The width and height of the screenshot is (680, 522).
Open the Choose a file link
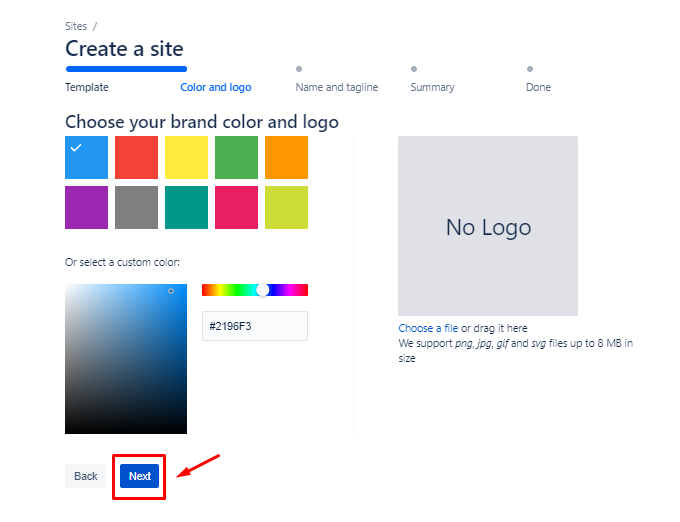pos(428,328)
